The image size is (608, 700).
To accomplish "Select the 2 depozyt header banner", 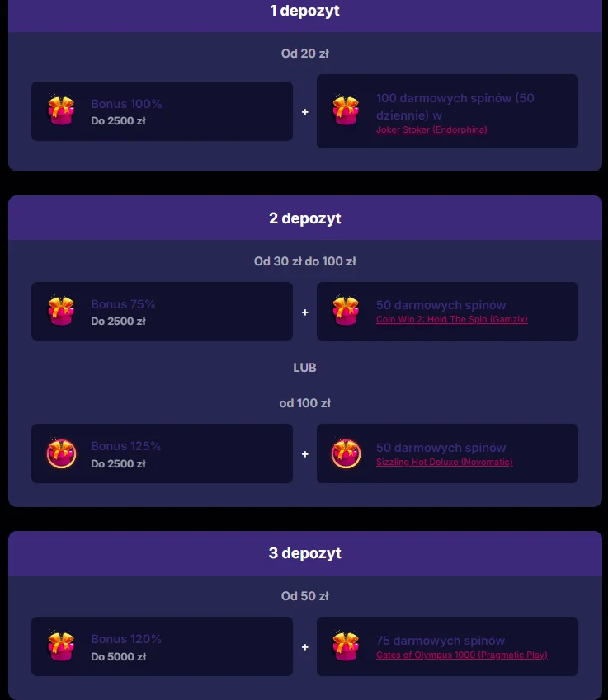I will [304, 218].
